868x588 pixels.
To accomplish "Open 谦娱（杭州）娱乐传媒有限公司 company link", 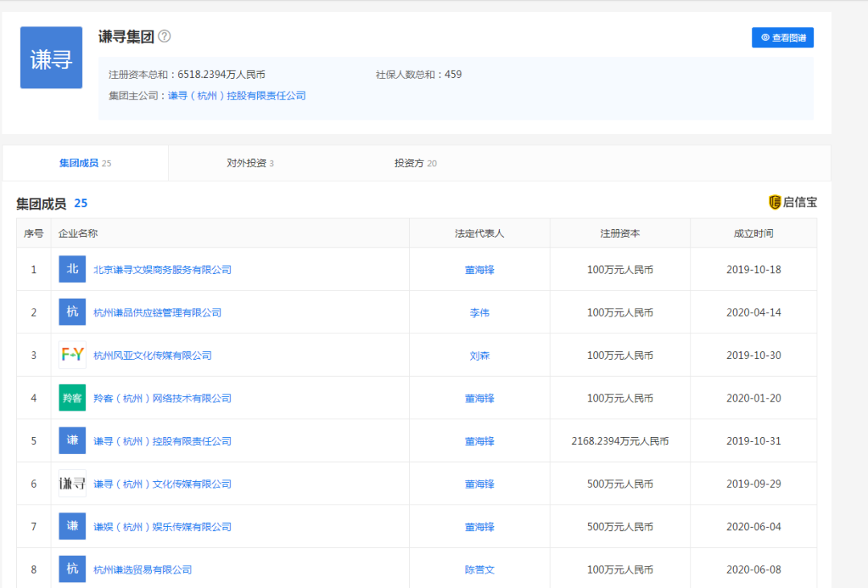I will coord(162,527).
